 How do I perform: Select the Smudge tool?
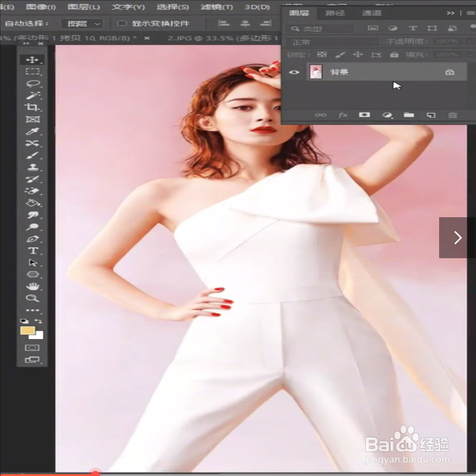tap(32, 215)
